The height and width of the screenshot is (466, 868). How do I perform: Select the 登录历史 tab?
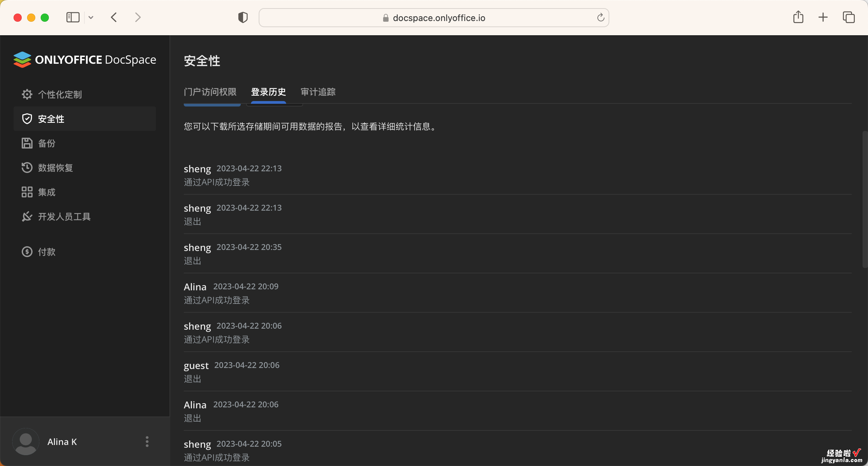click(269, 92)
